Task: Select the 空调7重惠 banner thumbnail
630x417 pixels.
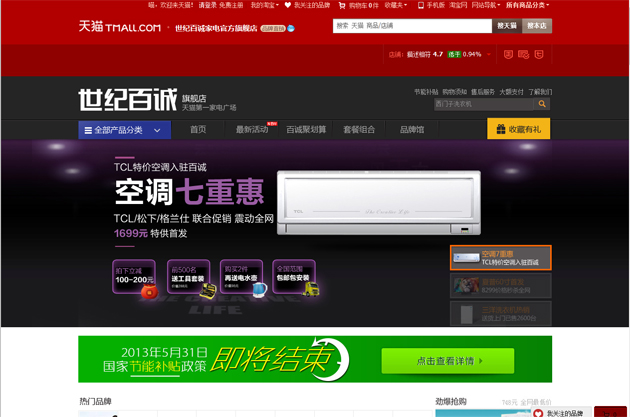Action: pyautogui.click(x=501, y=258)
